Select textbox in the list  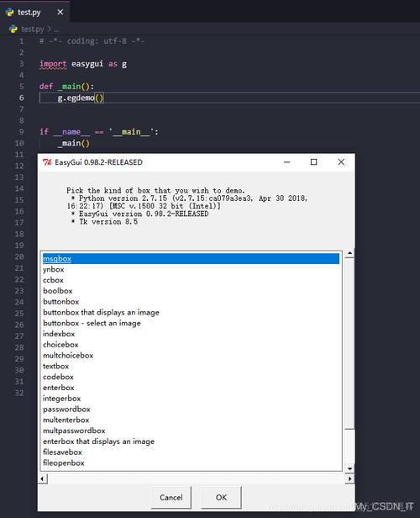(x=191, y=367)
